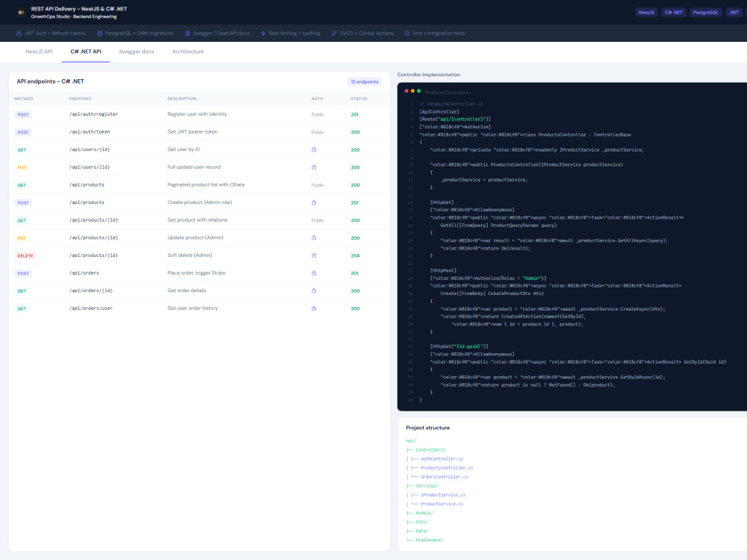Select the Services/ folder in project structure
This screenshot has width=747, height=560.
[x=427, y=486]
